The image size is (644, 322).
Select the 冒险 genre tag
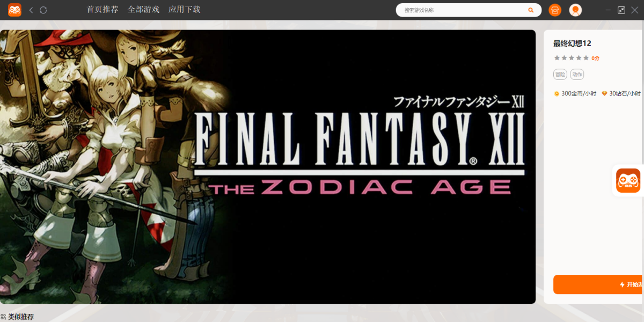coord(560,75)
